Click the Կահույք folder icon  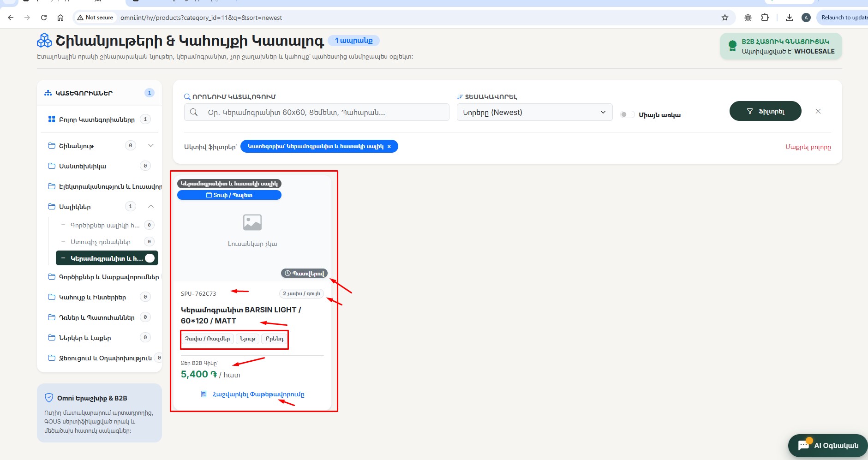tap(52, 297)
